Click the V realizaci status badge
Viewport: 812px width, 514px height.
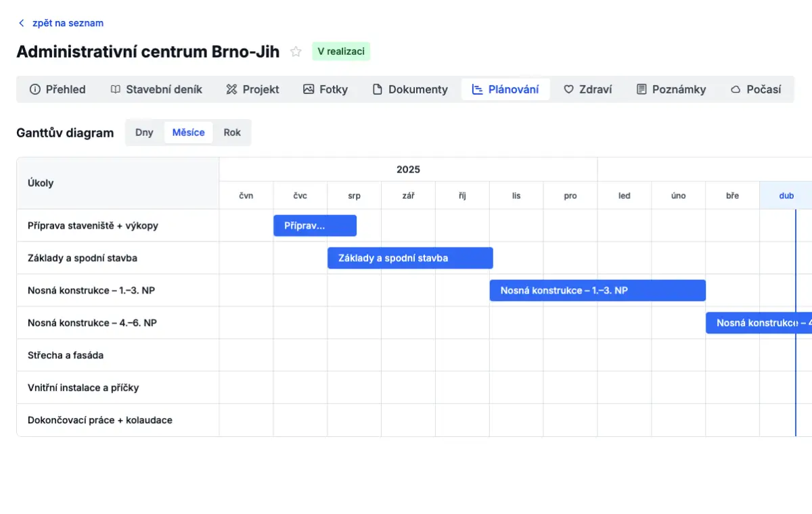tap(341, 51)
